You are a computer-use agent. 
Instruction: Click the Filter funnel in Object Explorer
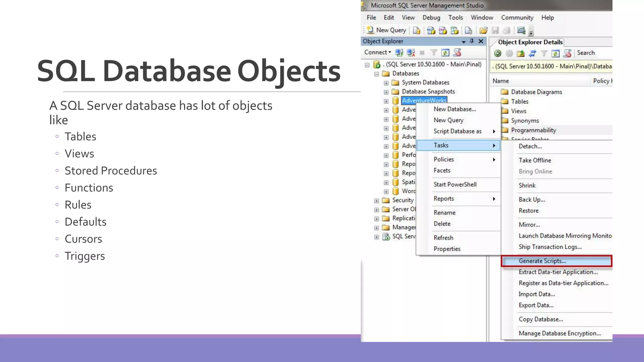434,53
